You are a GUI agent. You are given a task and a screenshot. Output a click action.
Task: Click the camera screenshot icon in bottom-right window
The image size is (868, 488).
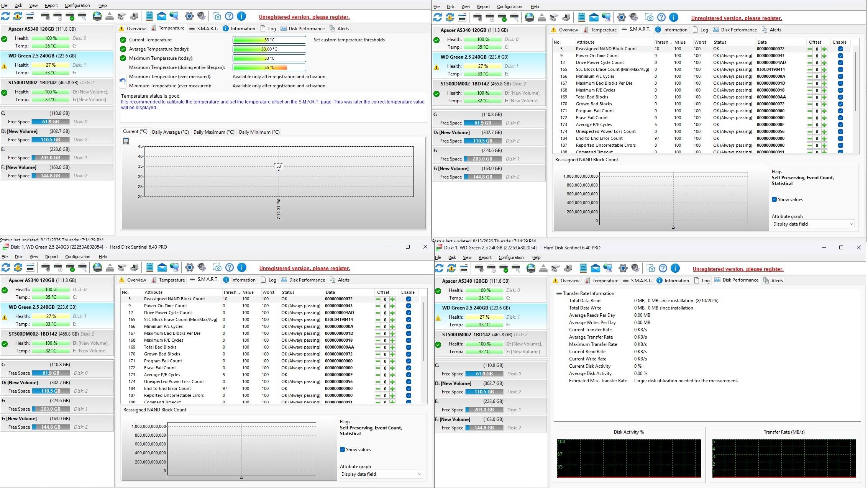point(651,268)
